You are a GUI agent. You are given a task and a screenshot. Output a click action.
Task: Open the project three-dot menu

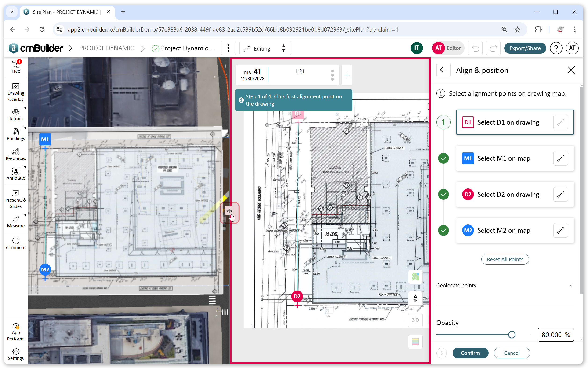[x=228, y=48]
